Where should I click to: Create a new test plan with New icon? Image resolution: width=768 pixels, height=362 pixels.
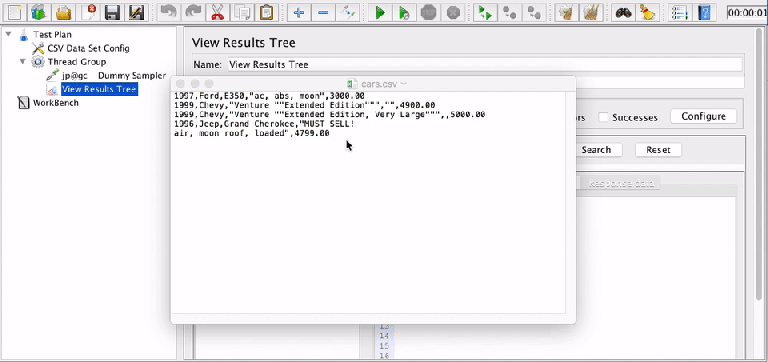[14, 12]
